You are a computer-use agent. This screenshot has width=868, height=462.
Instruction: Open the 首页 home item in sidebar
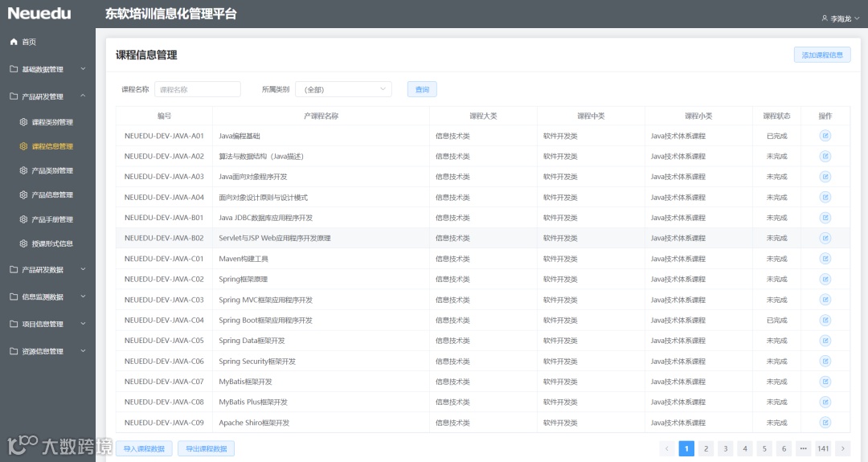coord(47,42)
